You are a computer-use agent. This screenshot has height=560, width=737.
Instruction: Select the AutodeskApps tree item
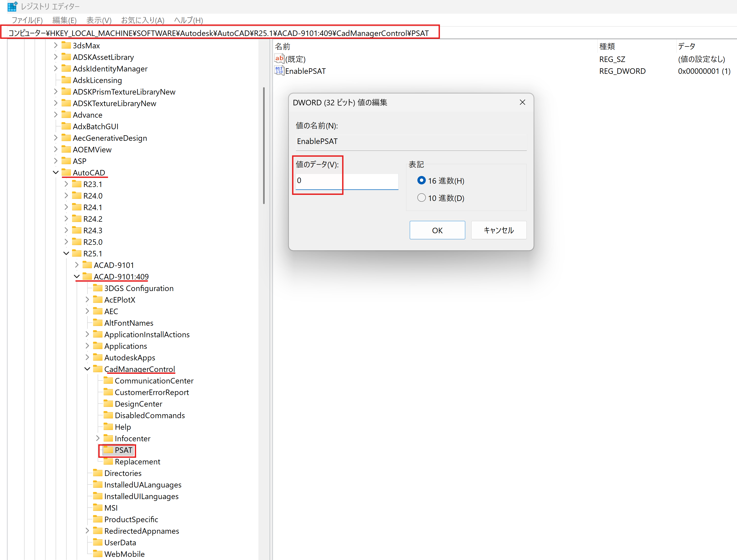[x=130, y=358]
